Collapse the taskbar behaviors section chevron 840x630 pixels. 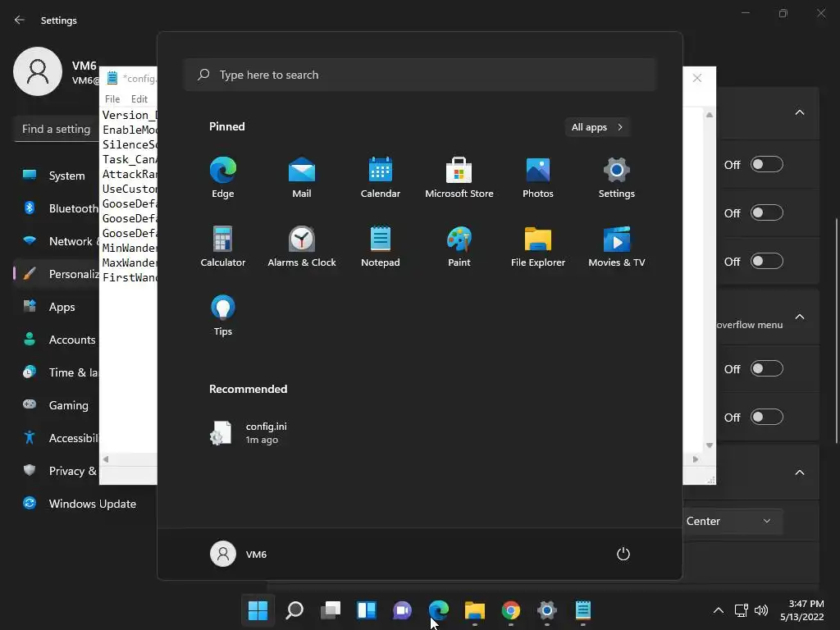pyautogui.click(x=799, y=472)
